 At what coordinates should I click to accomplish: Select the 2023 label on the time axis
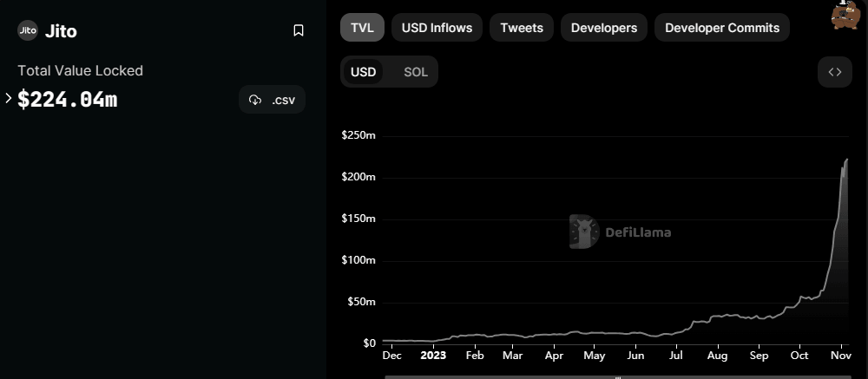(432, 356)
